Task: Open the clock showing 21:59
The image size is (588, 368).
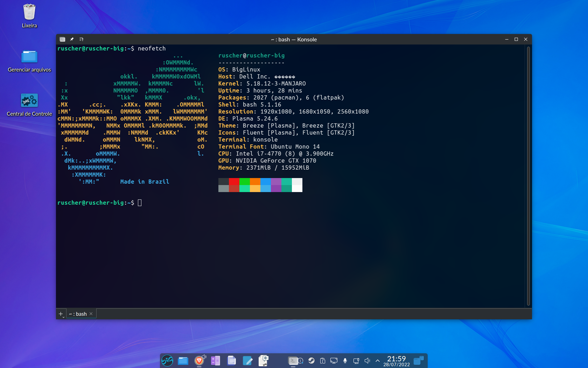Action: point(397,361)
